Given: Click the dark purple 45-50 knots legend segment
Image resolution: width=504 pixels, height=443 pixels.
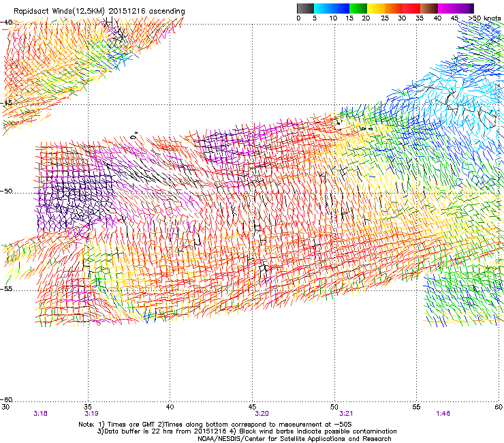Looking at the screenshot, I should [x=464, y=8].
